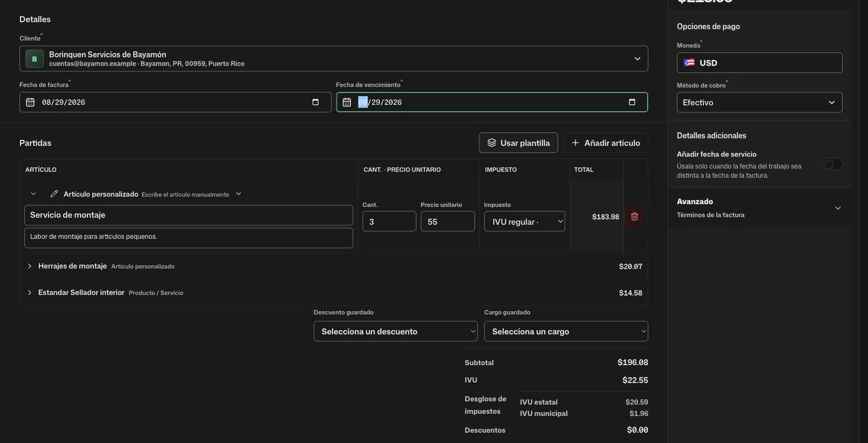Click the plus icon on Añadir artículo
The image size is (868, 443).
pyautogui.click(x=575, y=143)
